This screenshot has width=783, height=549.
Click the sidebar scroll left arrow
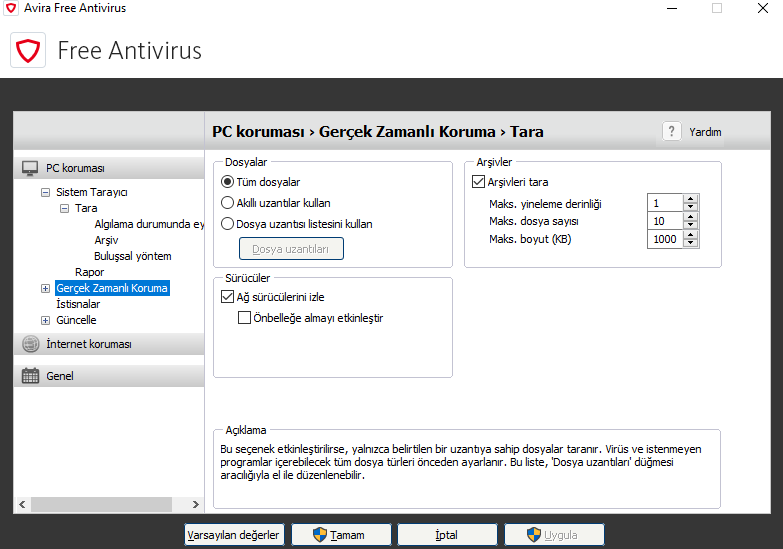tap(22, 505)
